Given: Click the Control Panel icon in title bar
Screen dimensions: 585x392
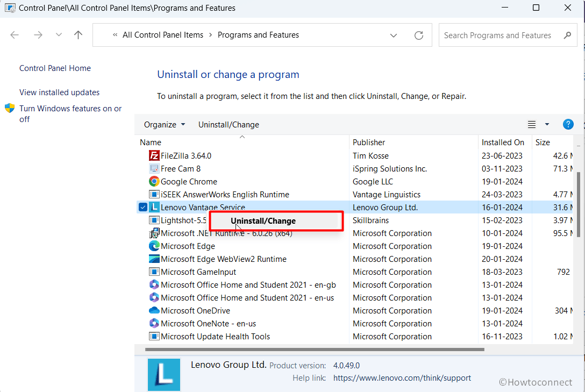Looking at the screenshot, I should pyautogui.click(x=10, y=8).
